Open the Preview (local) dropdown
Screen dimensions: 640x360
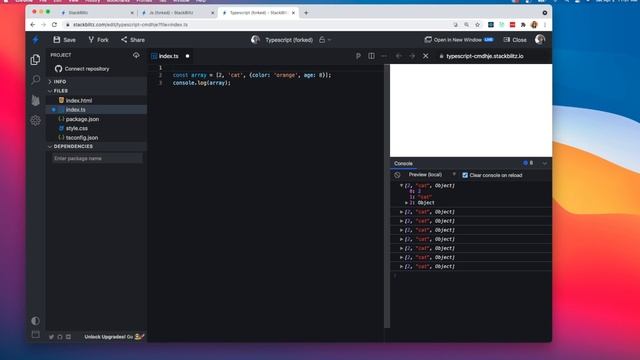(x=432, y=175)
